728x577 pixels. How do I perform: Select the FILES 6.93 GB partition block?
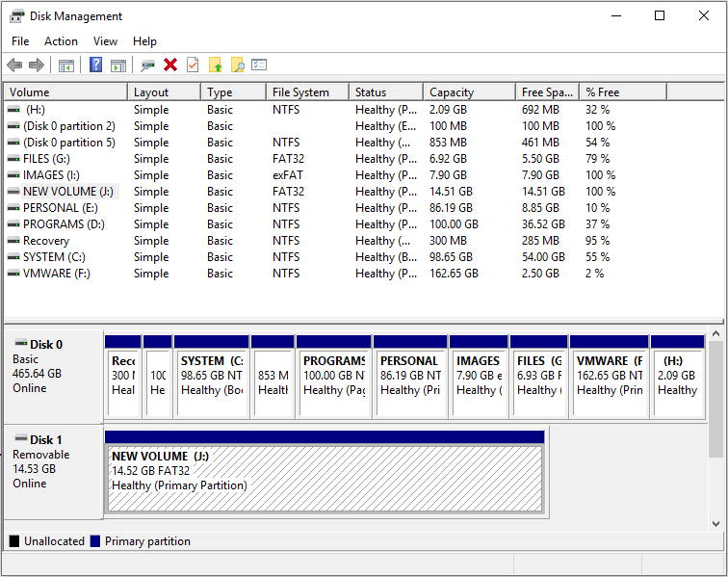pyautogui.click(x=539, y=377)
